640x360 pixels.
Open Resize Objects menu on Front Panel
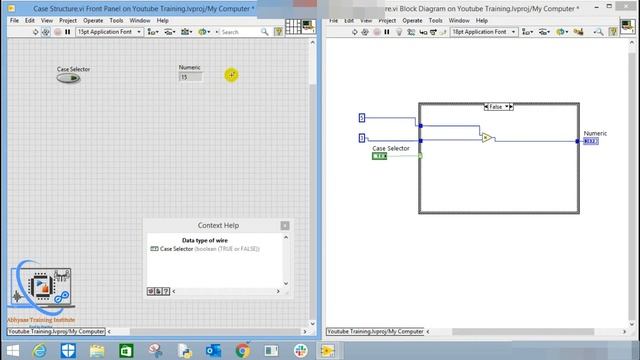[x=187, y=32]
